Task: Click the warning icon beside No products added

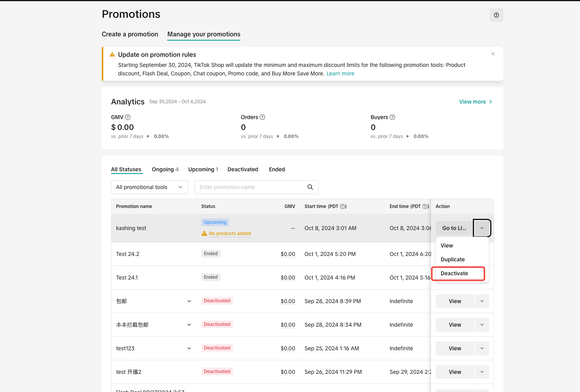Action: [x=204, y=233]
